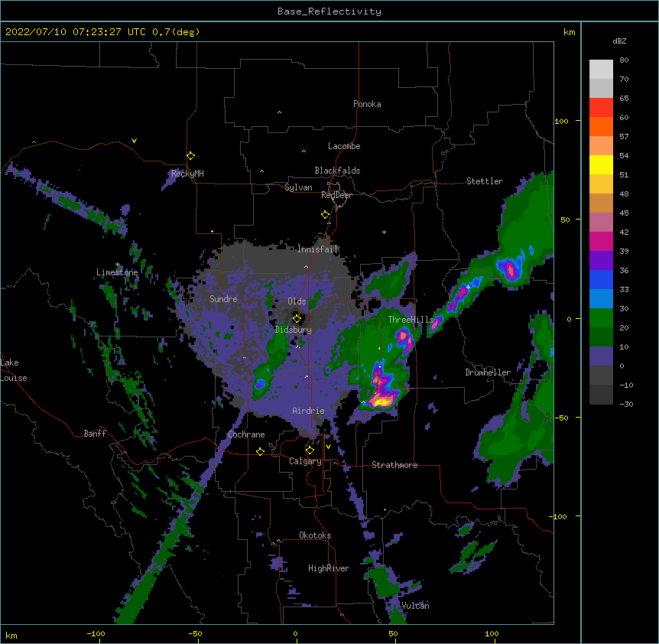Pick the blue 33–36 dBZ legend swatch
This screenshot has width=659, height=644.
601,279
